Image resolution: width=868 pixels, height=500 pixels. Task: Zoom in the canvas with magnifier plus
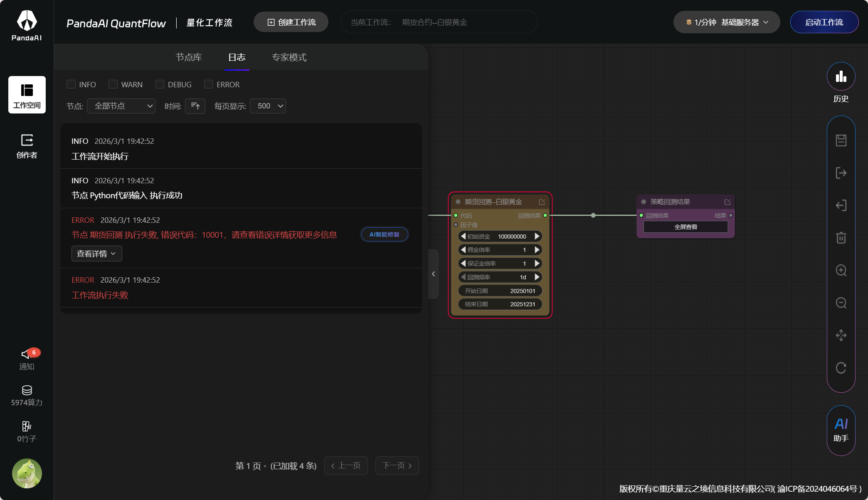(x=841, y=270)
